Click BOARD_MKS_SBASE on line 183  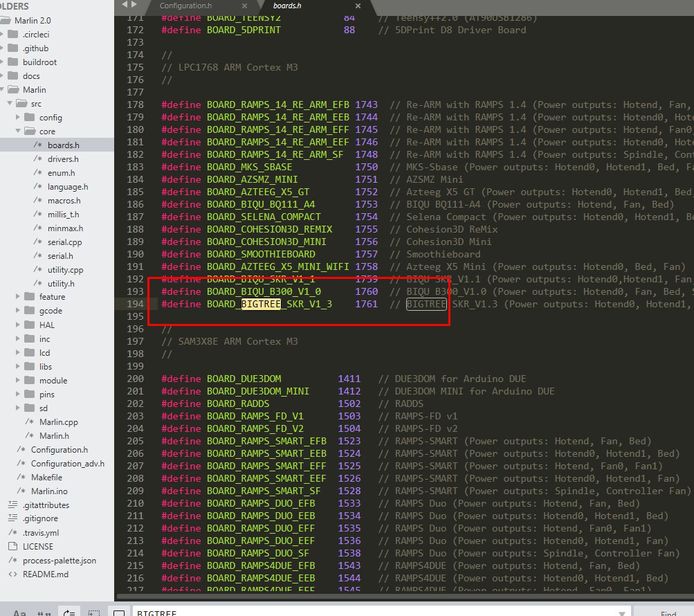[249, 167]
